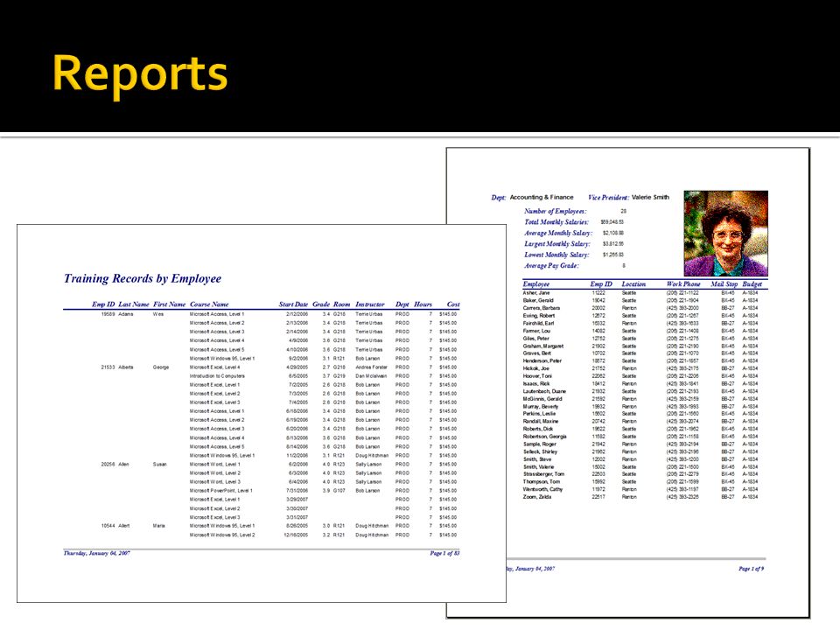
Task: Click the 'Instructor' column header
Action: (370, 304)
